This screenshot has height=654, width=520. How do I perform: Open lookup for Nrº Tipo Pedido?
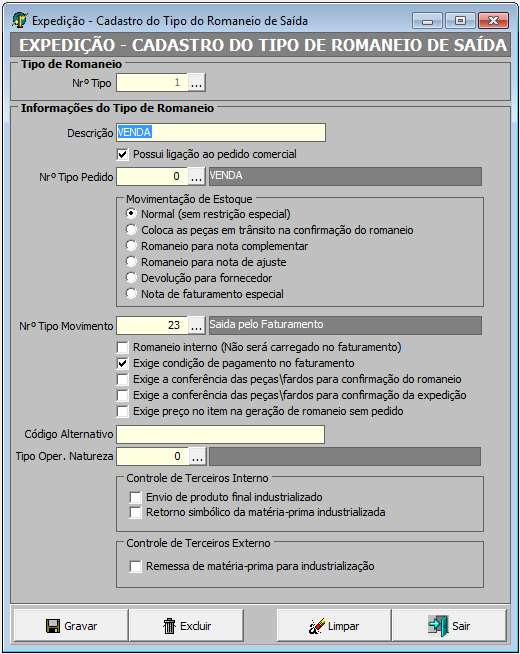tap(196, 176)
